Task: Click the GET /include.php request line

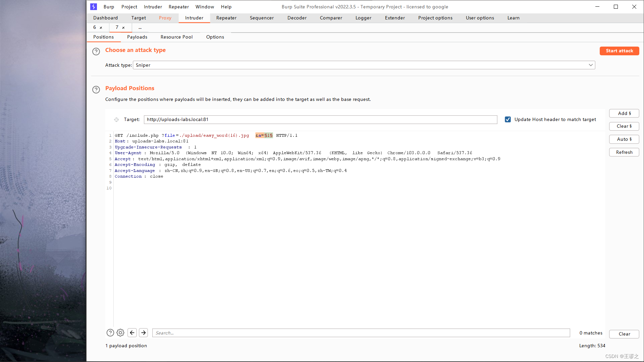Action: (x=206, y=135)
